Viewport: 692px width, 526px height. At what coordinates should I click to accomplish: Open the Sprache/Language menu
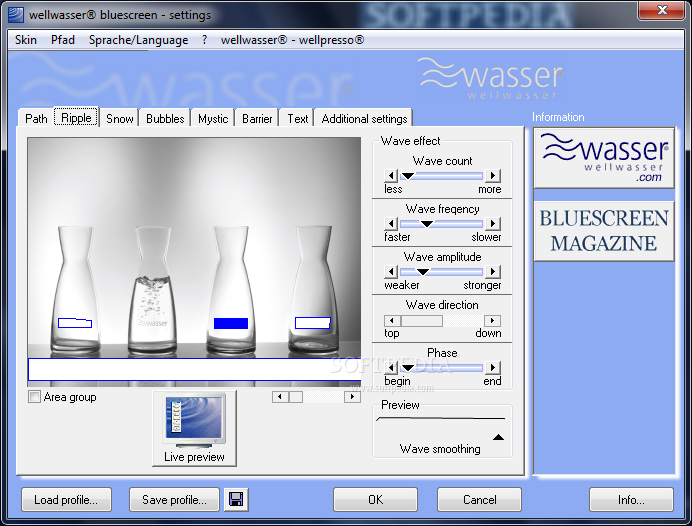(x=139, y=40)
